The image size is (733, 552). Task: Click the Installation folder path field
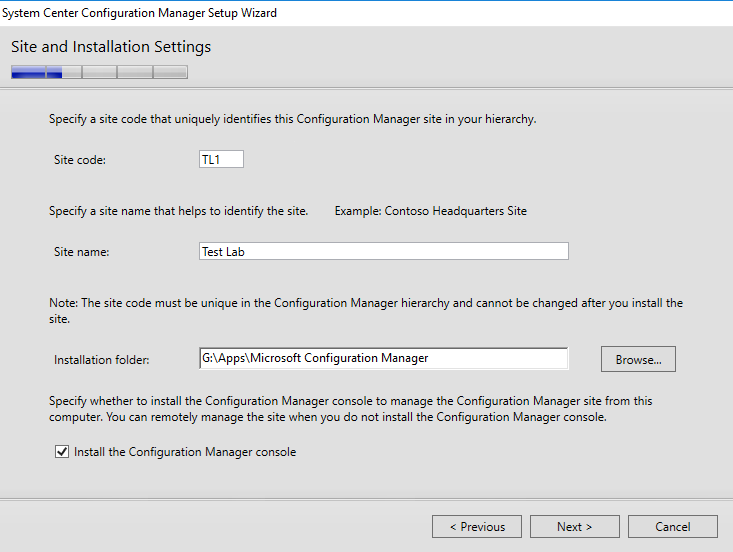pyautogui.click(x=384, y=358)
